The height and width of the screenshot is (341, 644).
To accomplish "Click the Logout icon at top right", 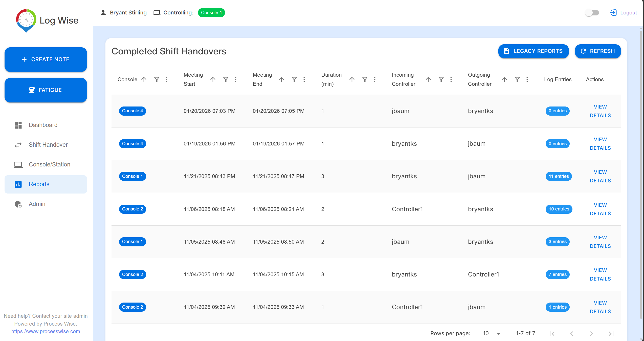I will click(x=613, y=12).
